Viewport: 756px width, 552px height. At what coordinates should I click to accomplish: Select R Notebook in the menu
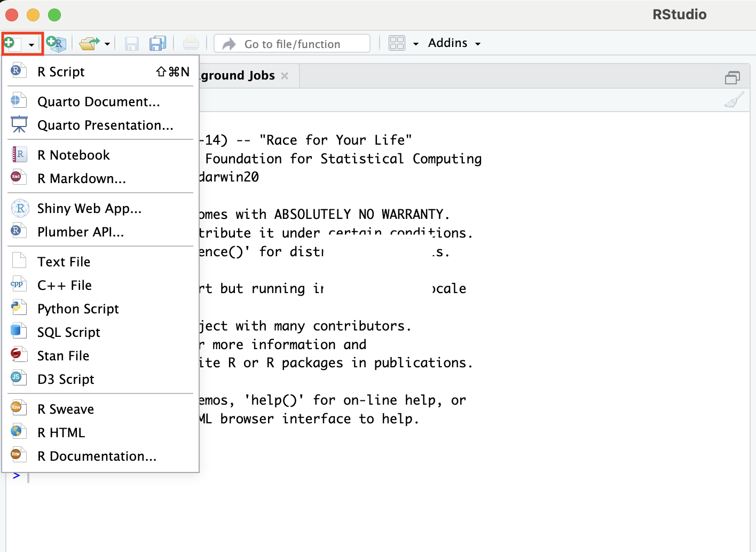100,155
